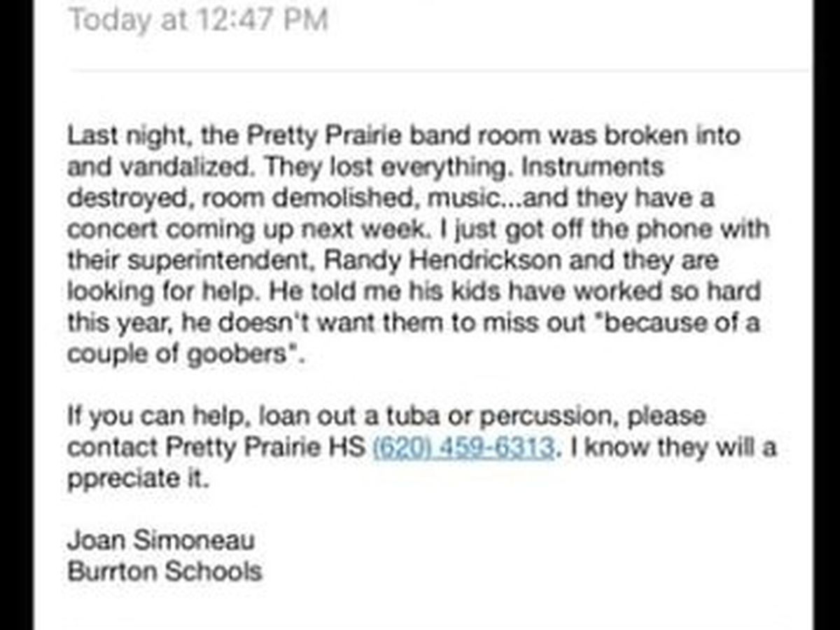Click the quoted phrase "couple of goobers"
Image resolution: width=840 pixels, height=630 pixels.
[x=178, y=354]
